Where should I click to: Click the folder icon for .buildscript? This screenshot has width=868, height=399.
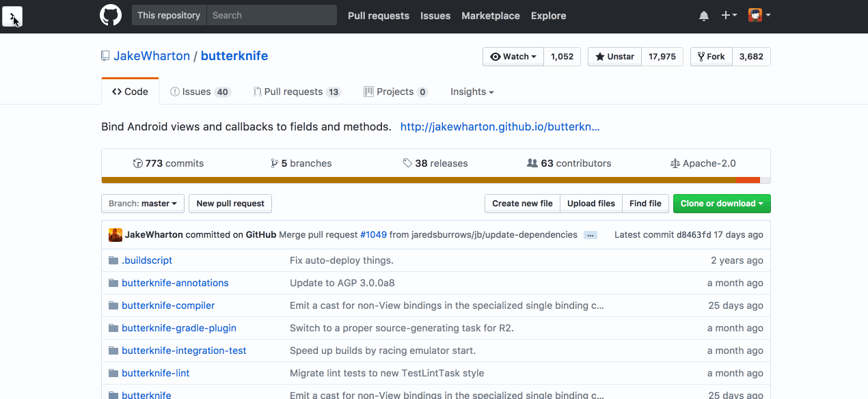coord(113,260)
